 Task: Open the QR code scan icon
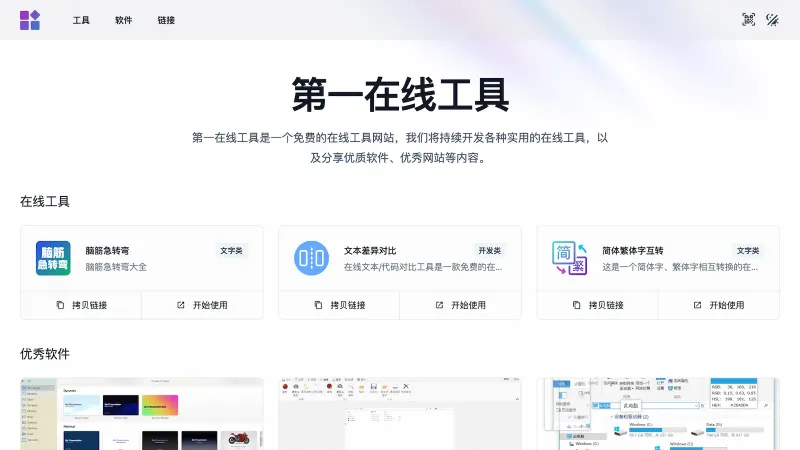click(x=748, y=20)
